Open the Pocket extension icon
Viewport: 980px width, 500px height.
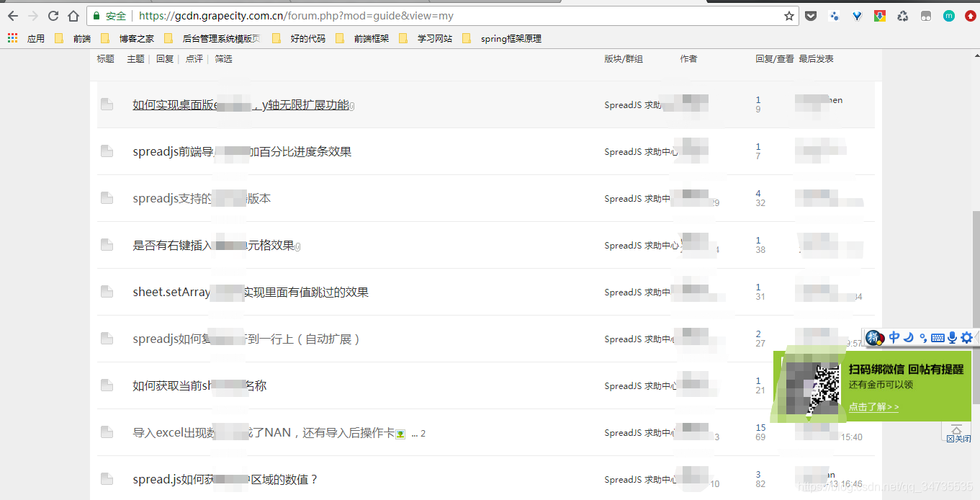[811, 16]
